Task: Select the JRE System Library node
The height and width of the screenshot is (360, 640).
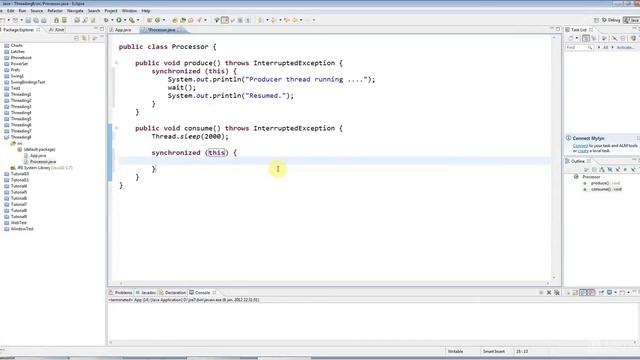Action: [x=42, y=168]
